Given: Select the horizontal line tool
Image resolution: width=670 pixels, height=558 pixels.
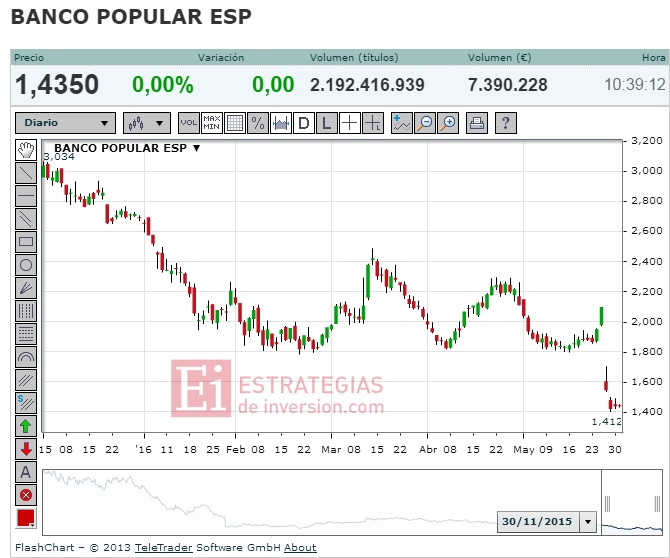Looking at the screenshot, I should pos(26,196).
